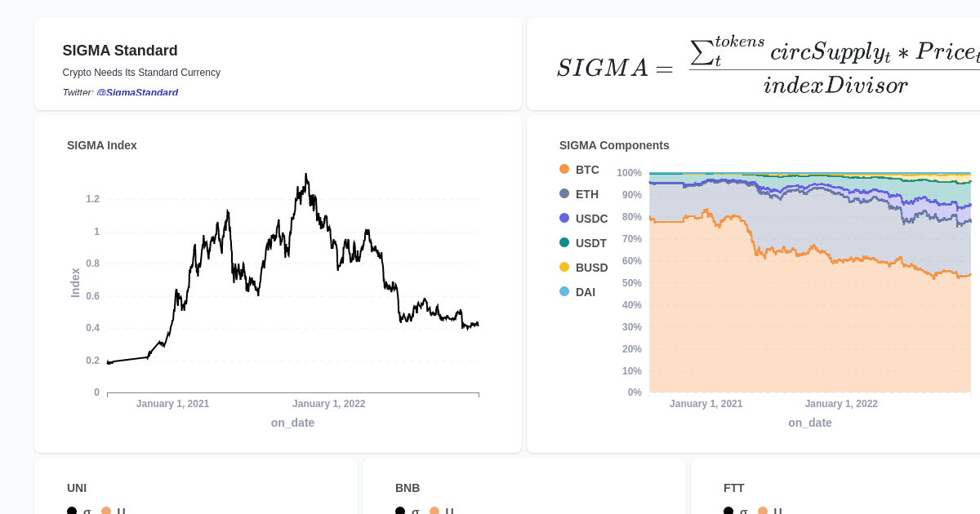Click the orange legend dot on the FTT card
This screenshot has height=514, width=980.
tap(764, 510)
